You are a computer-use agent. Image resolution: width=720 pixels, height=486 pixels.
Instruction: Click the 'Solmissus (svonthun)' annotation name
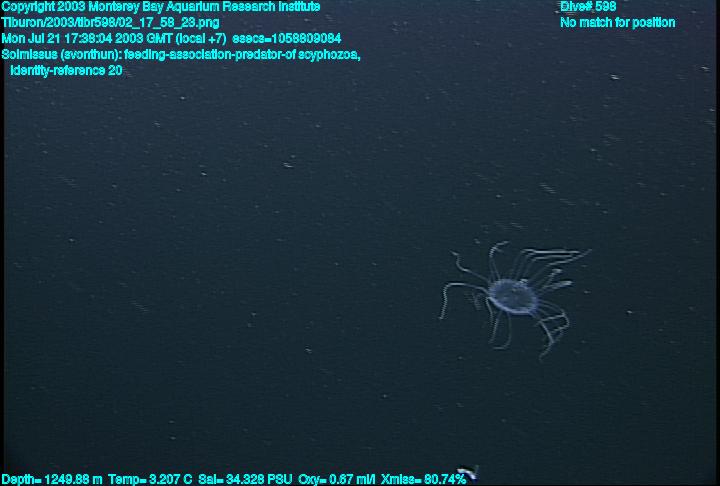point(62,55)
